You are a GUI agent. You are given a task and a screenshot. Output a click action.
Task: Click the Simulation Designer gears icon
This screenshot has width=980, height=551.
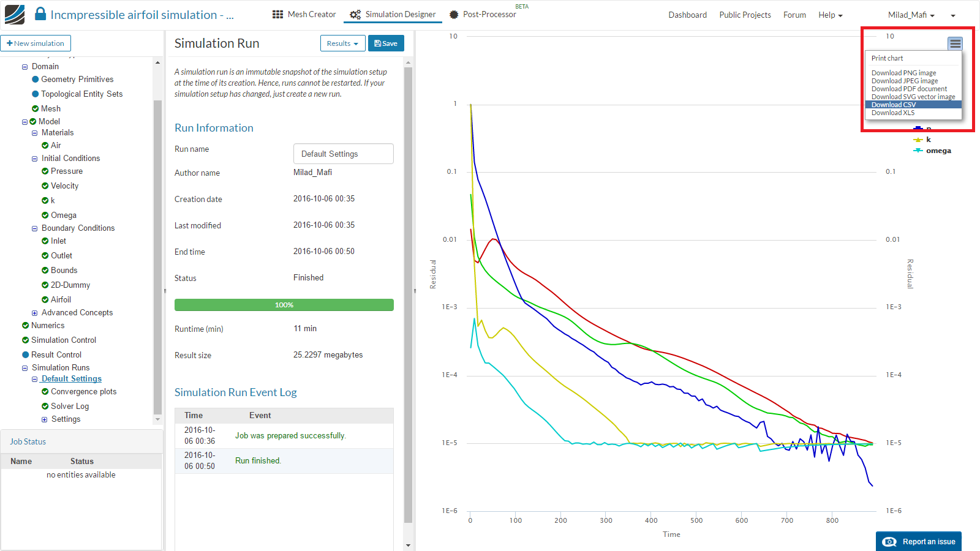(355, 15)
